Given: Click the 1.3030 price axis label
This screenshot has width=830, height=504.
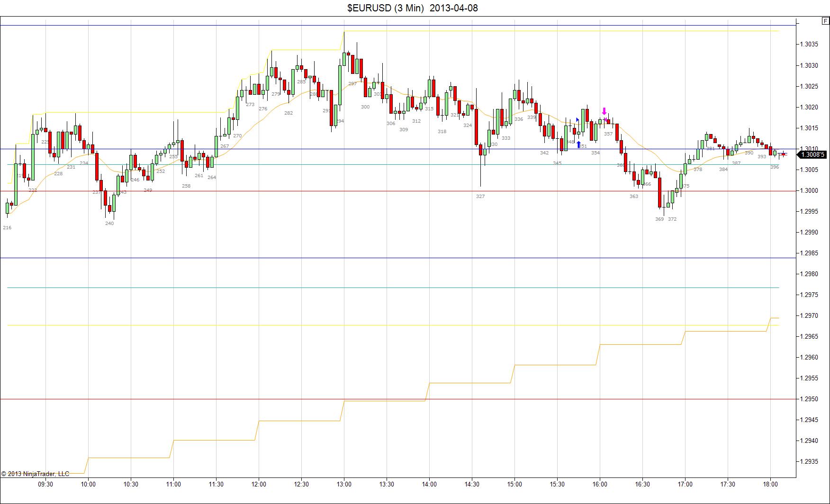Looking at the screenshot, I should (809, 65).
